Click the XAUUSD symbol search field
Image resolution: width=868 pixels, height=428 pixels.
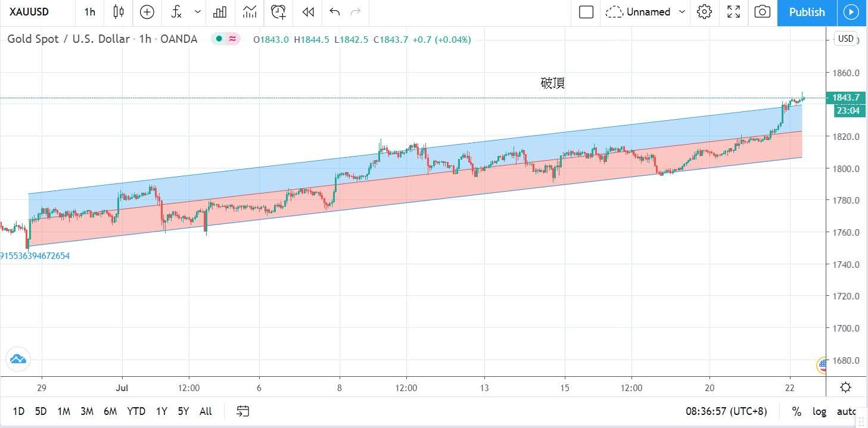click(x=30, y=12)
